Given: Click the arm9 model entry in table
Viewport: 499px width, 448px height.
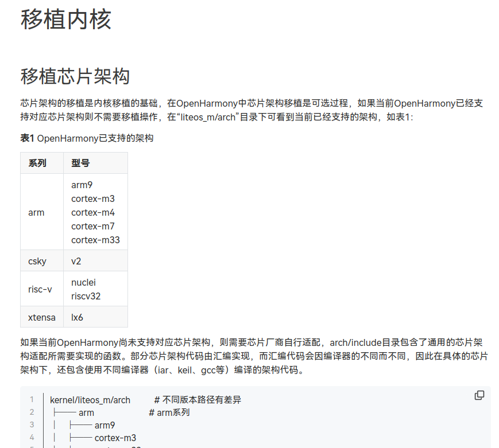Looking at the screenshot, I should (82, 185).
